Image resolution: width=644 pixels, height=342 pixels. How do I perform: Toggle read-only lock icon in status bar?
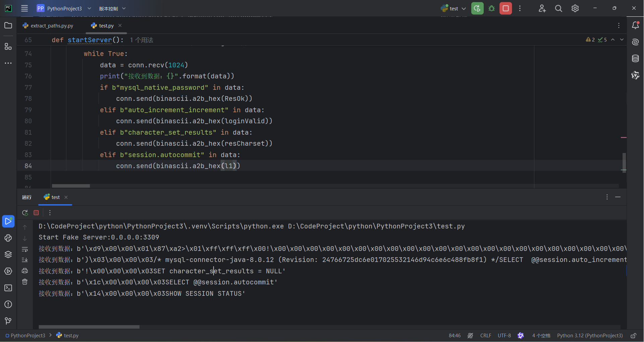[633, 336]
